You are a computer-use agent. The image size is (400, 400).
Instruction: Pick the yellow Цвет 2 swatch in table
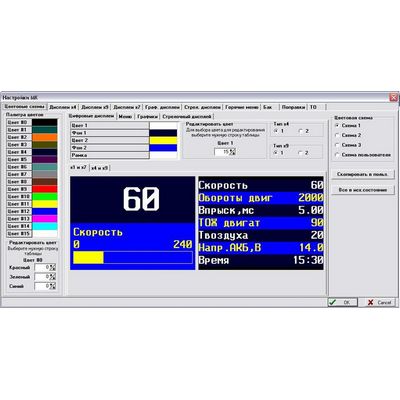coord(163,140)
